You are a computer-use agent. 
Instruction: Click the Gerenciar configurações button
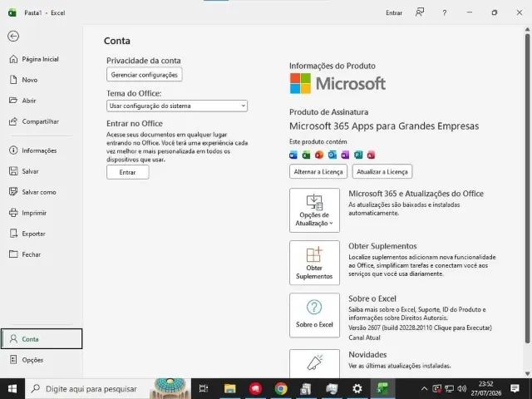[144, 75]
